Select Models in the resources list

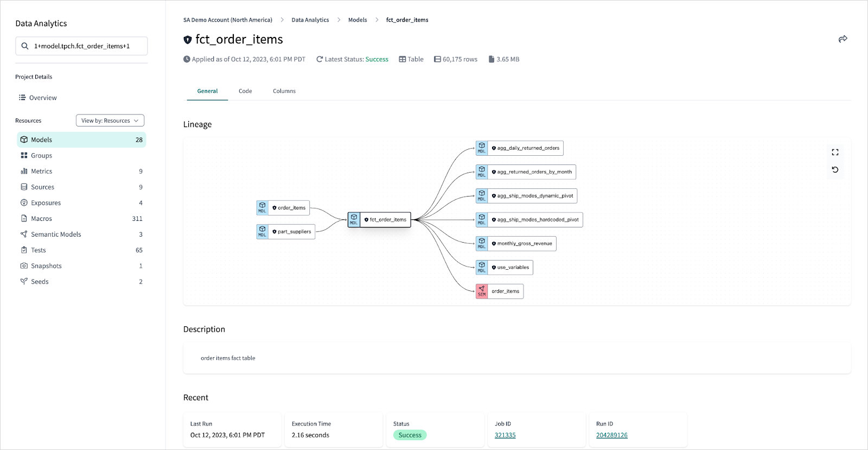81,140
